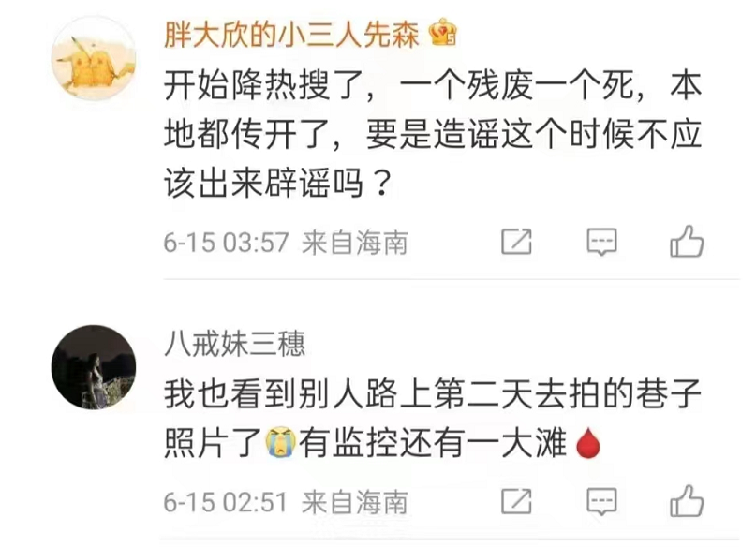
Task: Repost the comment by 八戒妹三穗
Action: pyautogui.click(x=516, y=501)
